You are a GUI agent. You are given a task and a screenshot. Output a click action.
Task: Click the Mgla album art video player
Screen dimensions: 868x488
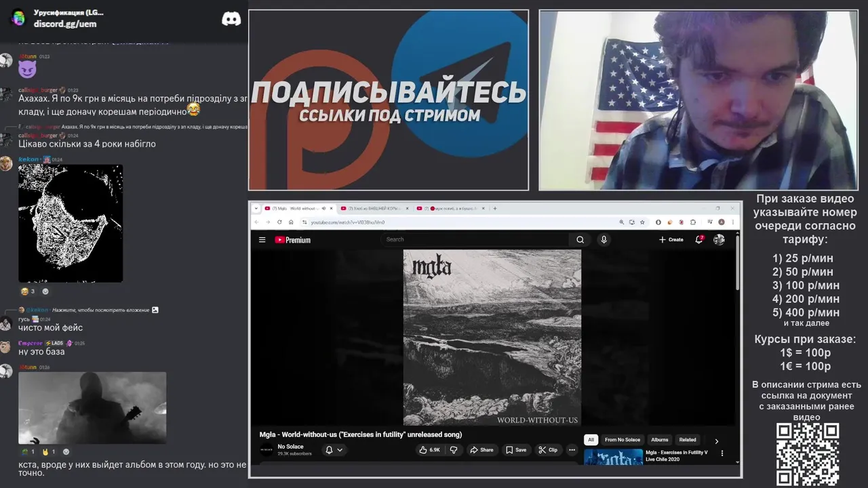[492, 338]
